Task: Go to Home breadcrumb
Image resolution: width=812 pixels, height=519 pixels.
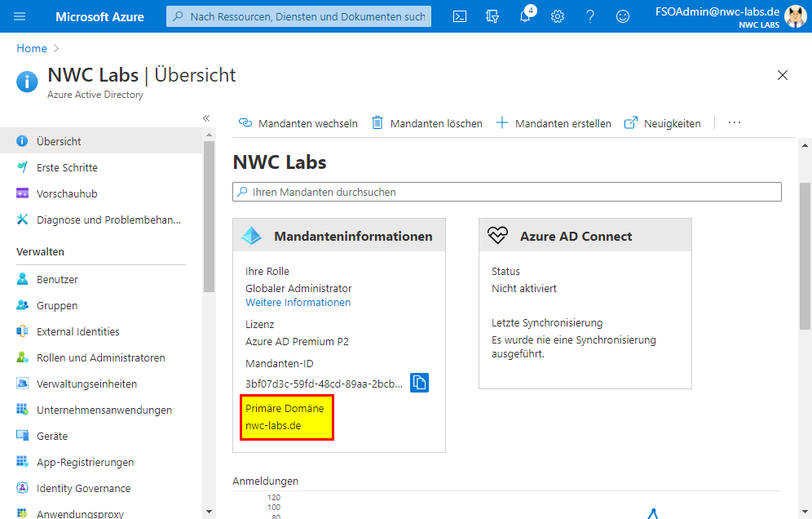Action: pos(32,48)
